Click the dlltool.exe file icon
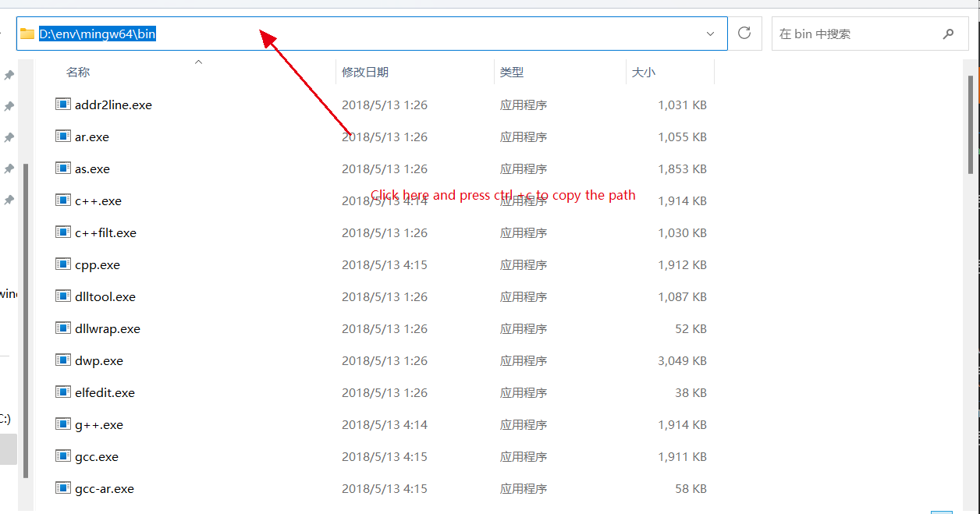980x514 pixels. 63,296
